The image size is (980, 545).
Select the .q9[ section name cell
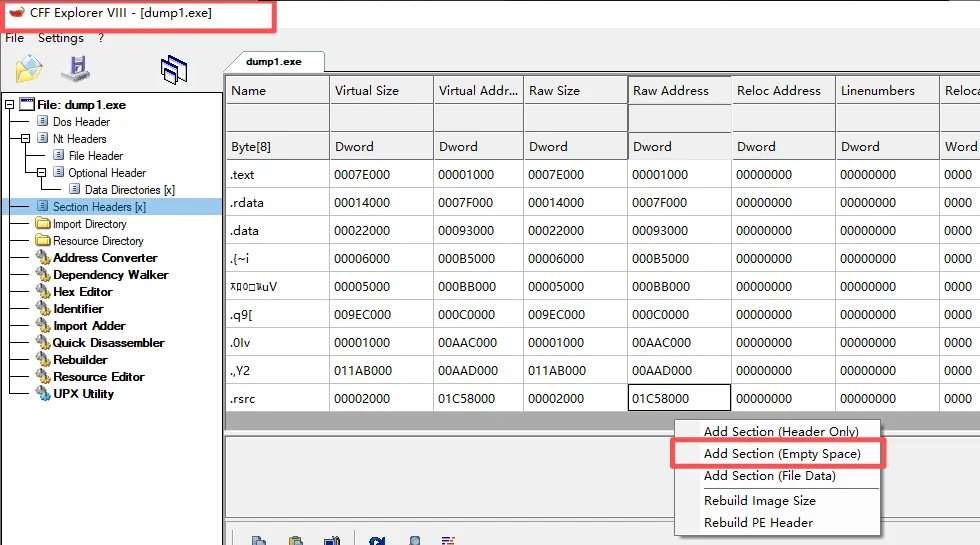pyautogui.click(x=277, y=314)
